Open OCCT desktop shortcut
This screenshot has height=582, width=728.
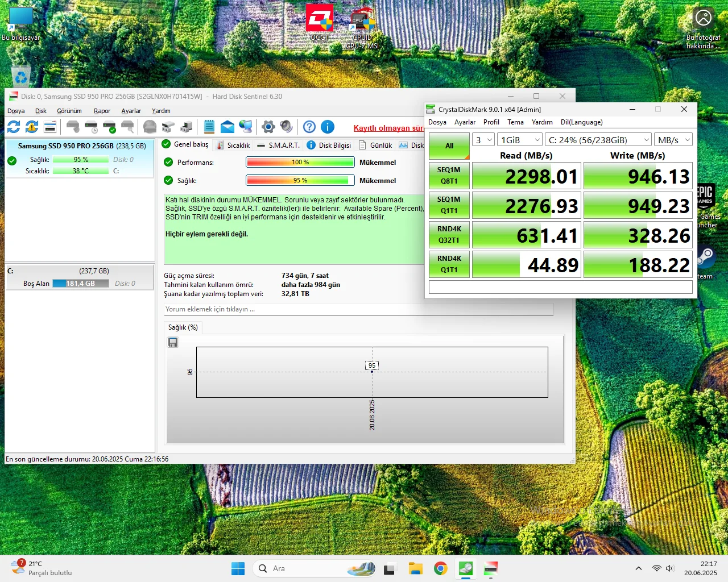(319, 23)
